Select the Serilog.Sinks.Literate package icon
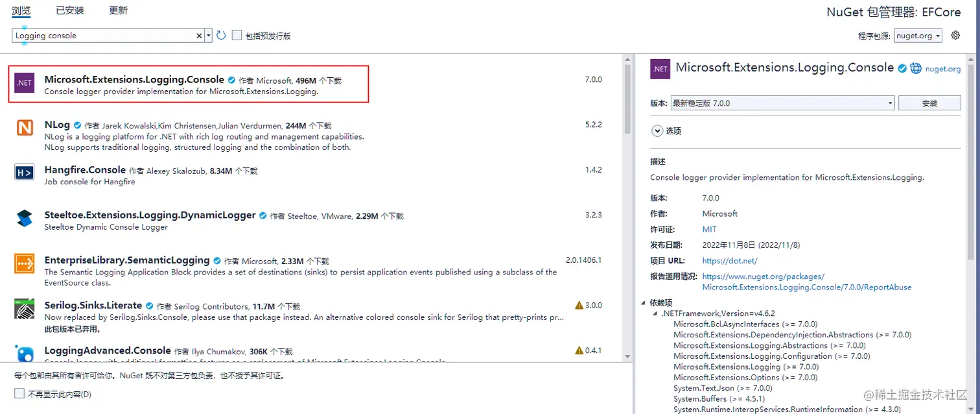 point(25,309)
